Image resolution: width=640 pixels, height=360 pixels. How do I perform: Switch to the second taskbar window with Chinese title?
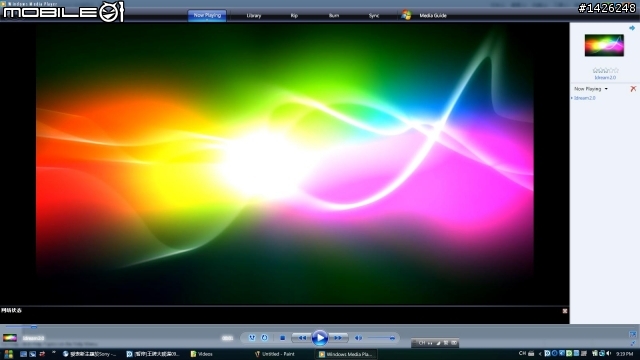(x=153, y=354)
